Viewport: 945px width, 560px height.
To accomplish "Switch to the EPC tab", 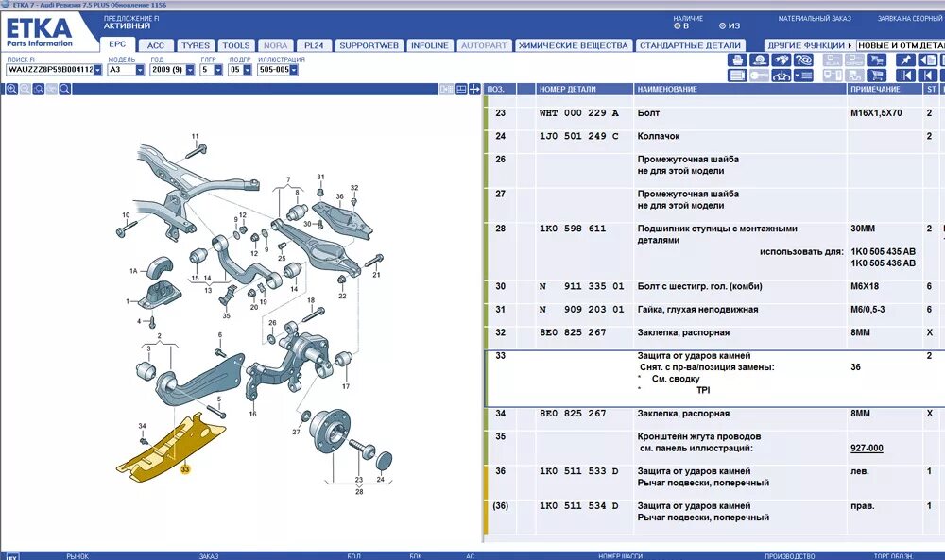I will click(x=117, y=44).
